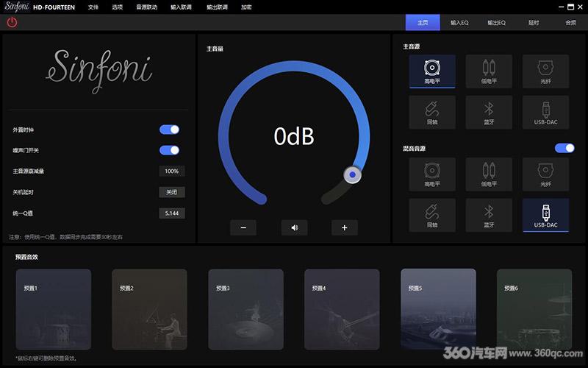Open the 关机延时 关闭 selector
Viewport: 588px width, 368px height.
[172, 192]
